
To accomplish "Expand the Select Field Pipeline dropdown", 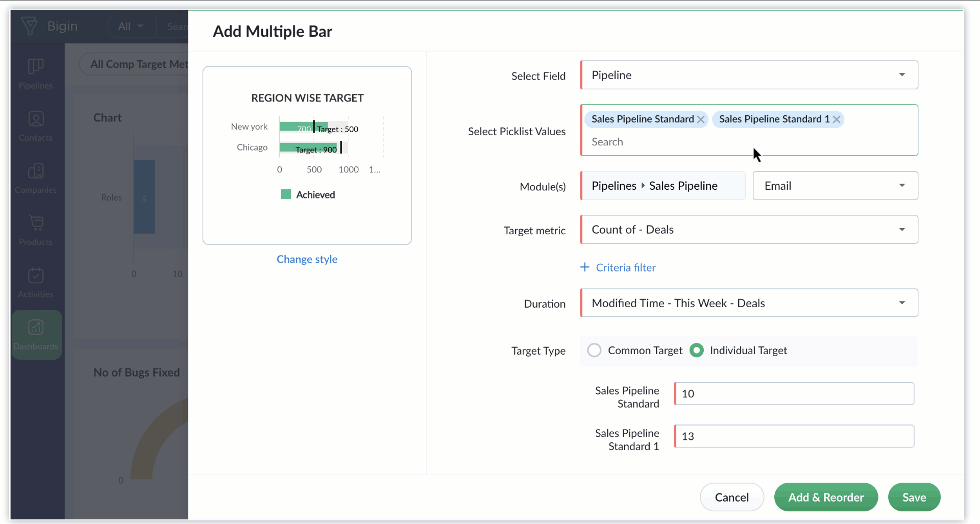I will coord(749,75).
